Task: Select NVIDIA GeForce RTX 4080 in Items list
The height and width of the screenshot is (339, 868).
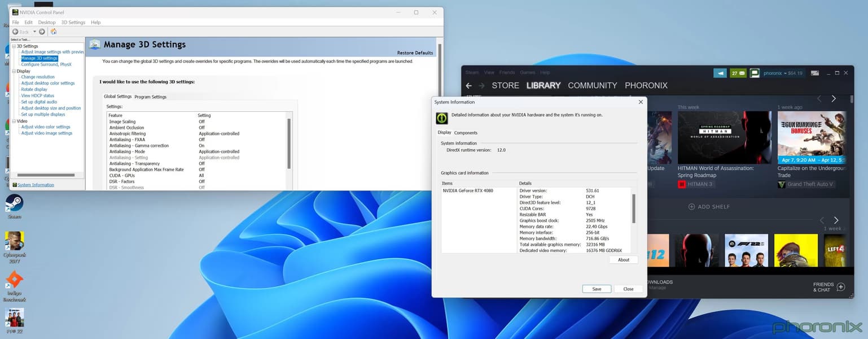Action: click(x=468, y=190)
